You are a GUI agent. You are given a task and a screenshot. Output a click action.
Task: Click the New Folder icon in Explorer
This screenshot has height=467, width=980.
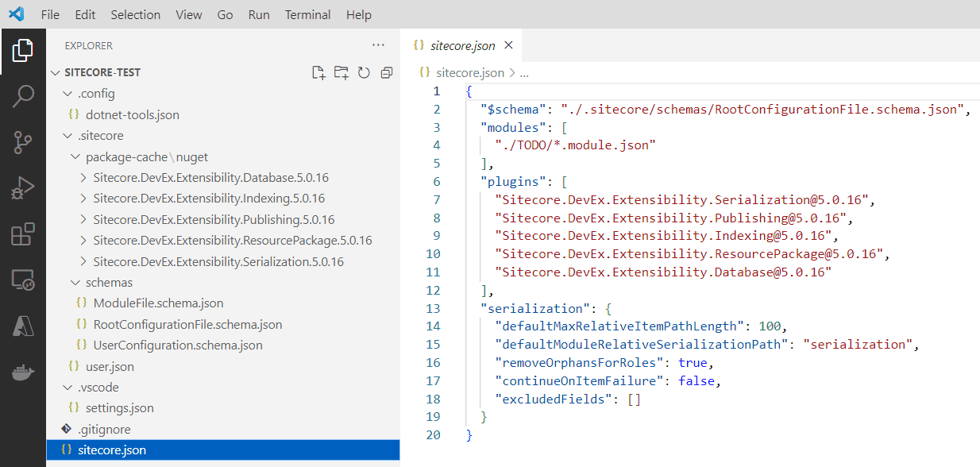341,73
